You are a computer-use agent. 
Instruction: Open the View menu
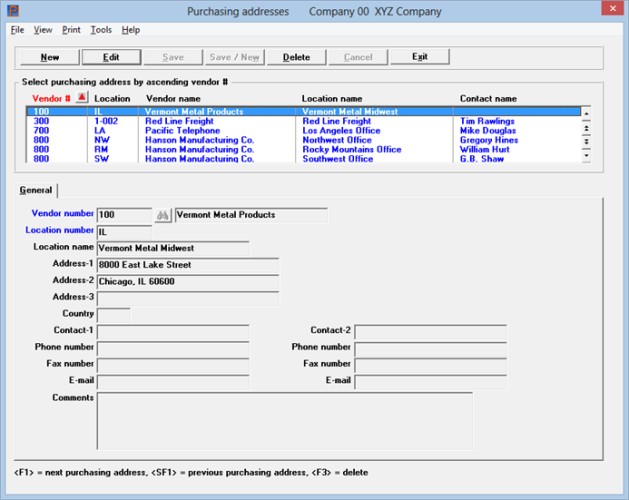click(x=43, y=30)
